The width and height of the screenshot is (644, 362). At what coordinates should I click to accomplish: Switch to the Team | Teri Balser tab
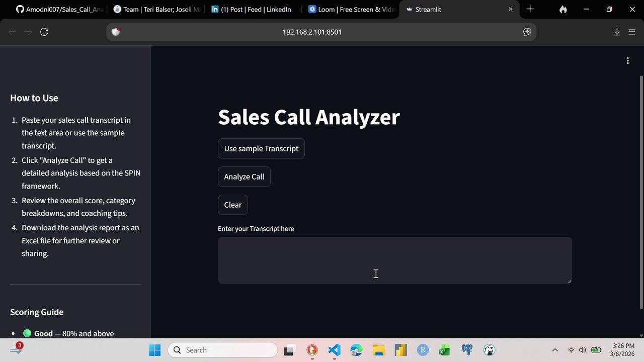coord(157,9)
